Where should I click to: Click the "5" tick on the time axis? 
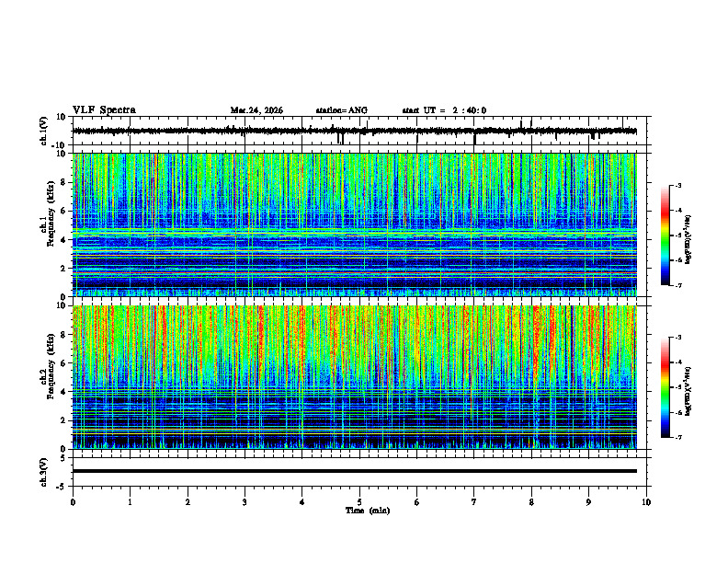click(359, 502)
